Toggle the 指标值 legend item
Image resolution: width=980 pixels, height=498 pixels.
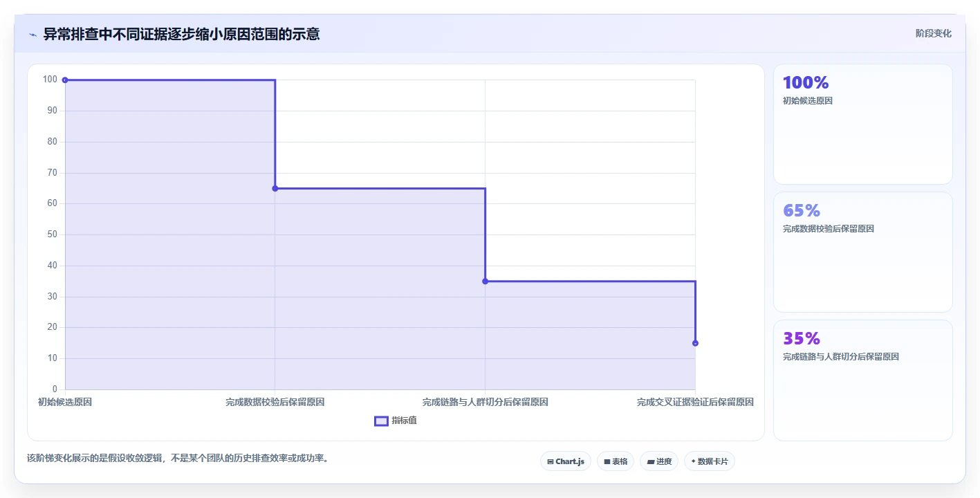pyautogui.click(x=396, y=421)
